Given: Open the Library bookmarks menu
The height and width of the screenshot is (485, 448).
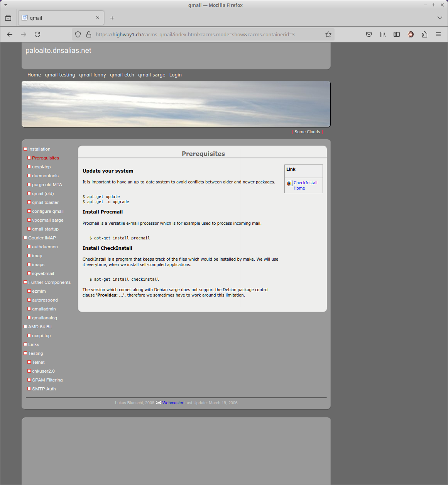Looking at the screenshot, I should 383,34.
